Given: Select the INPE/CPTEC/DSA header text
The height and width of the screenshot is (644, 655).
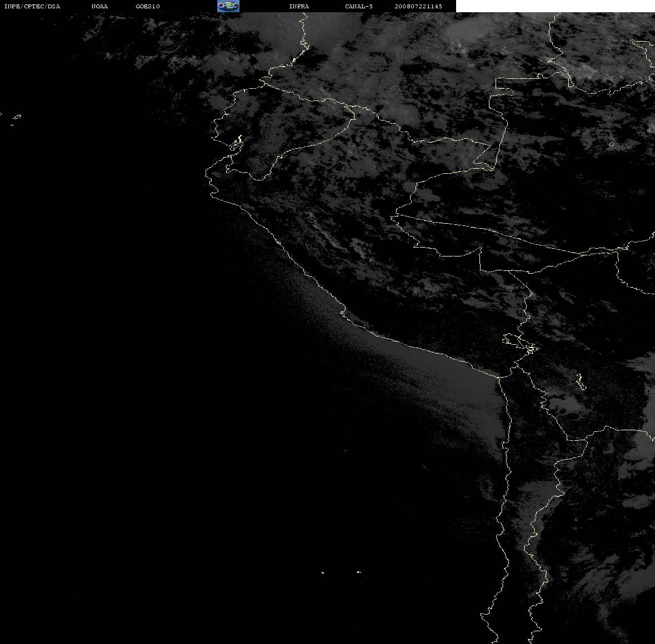Looking at the screenshot, I should (x=32, y=6).
